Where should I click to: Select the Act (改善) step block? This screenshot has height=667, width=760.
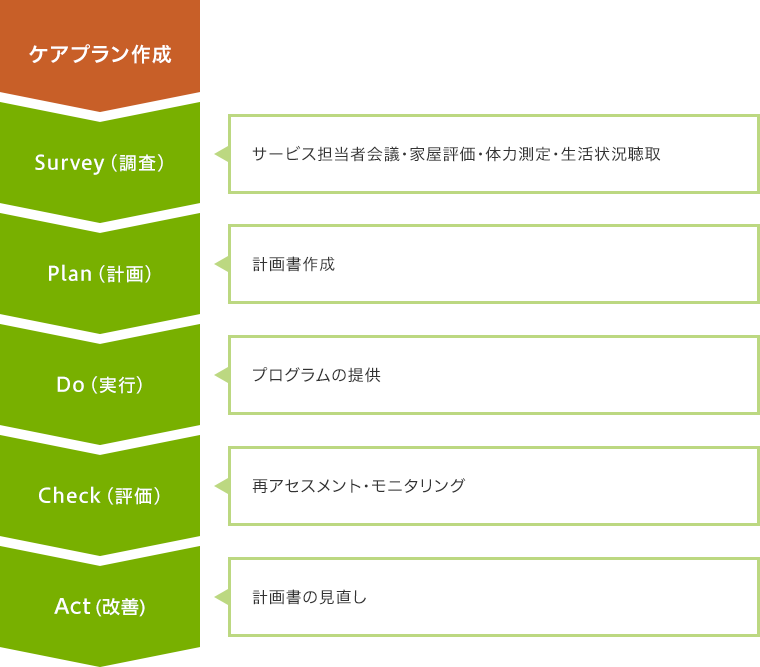[100, 606]
